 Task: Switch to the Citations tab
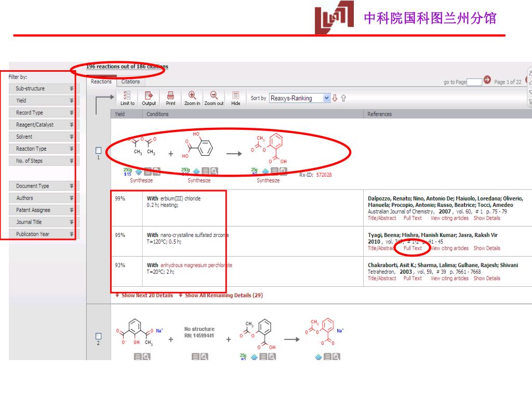pos(130,82)
